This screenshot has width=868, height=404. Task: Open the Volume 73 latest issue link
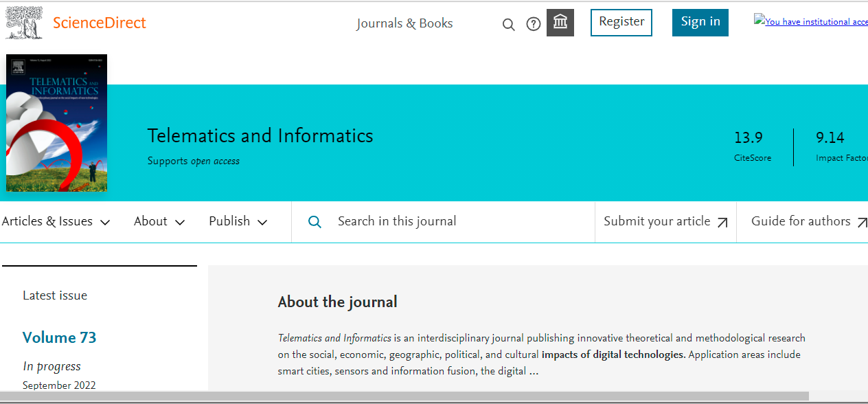pyautogui.click(x=59, y=337)
